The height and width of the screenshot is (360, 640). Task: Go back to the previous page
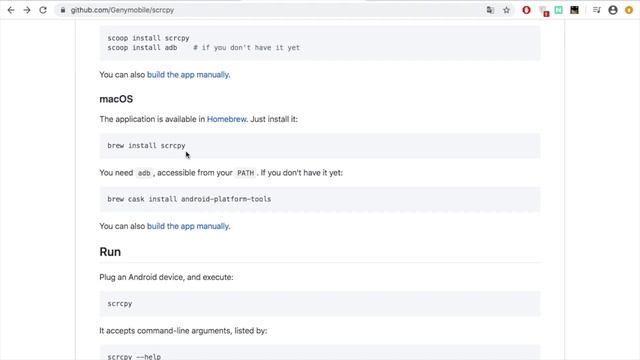pos(11,10)
